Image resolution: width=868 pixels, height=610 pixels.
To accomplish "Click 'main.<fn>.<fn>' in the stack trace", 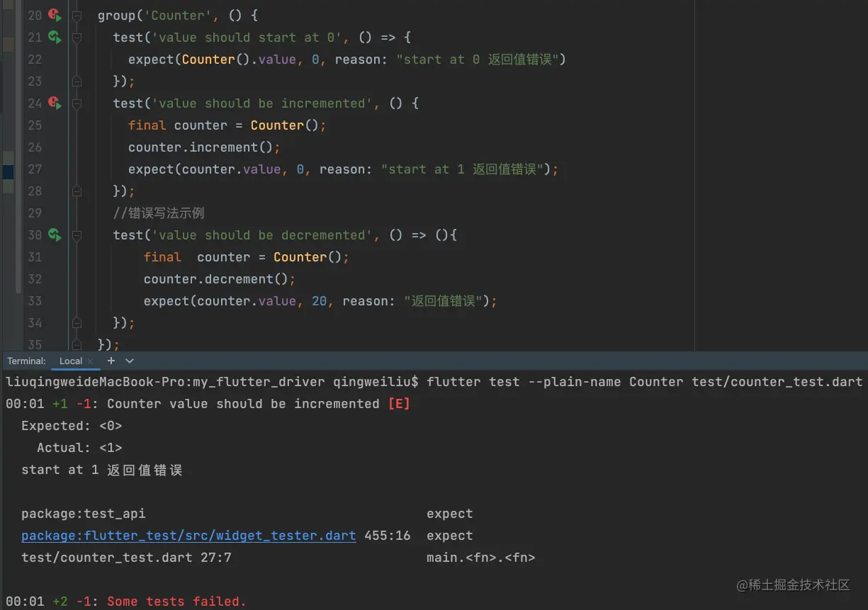I will [480, 558].
